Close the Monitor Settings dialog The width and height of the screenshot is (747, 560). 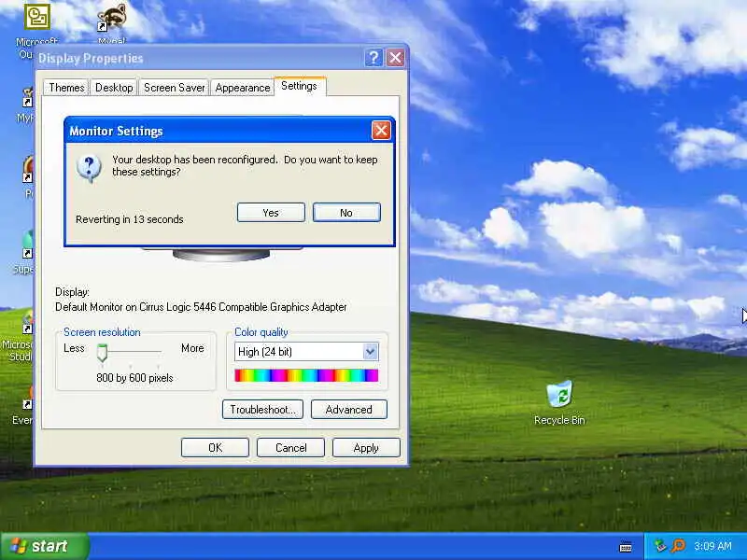coord(381,130)
